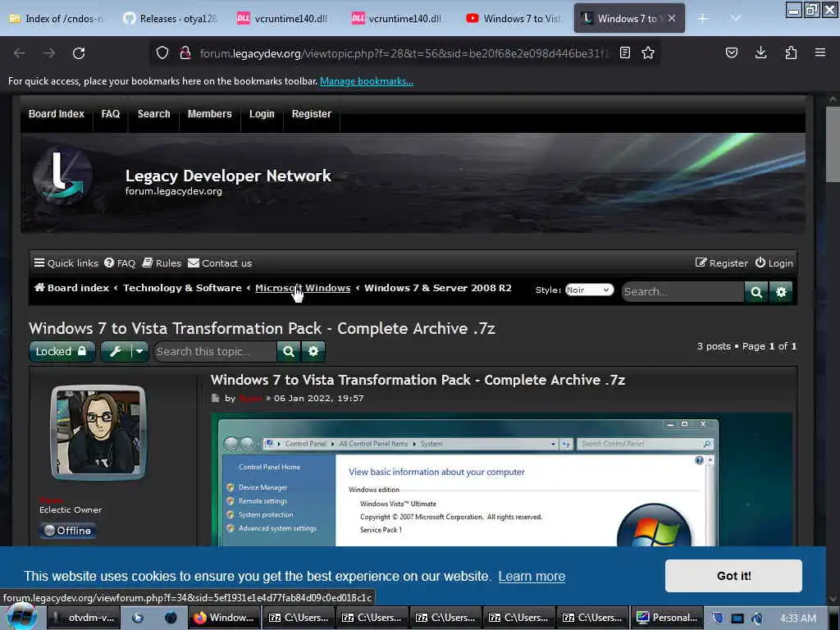Click Register link beside Login on right
Image resolution: width=840 pixels, height=630 pixels.
(x=721, y=263)
